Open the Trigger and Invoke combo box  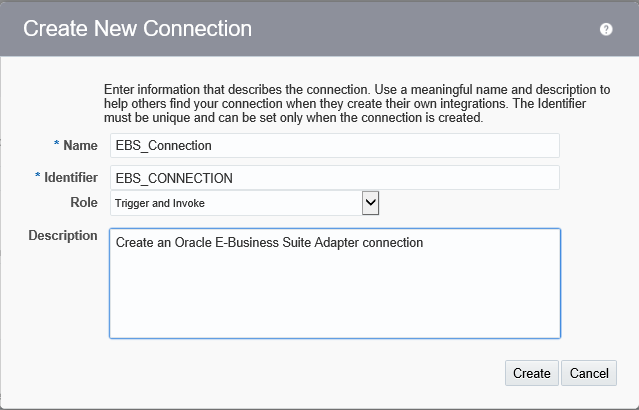click(x=245, y=203)
